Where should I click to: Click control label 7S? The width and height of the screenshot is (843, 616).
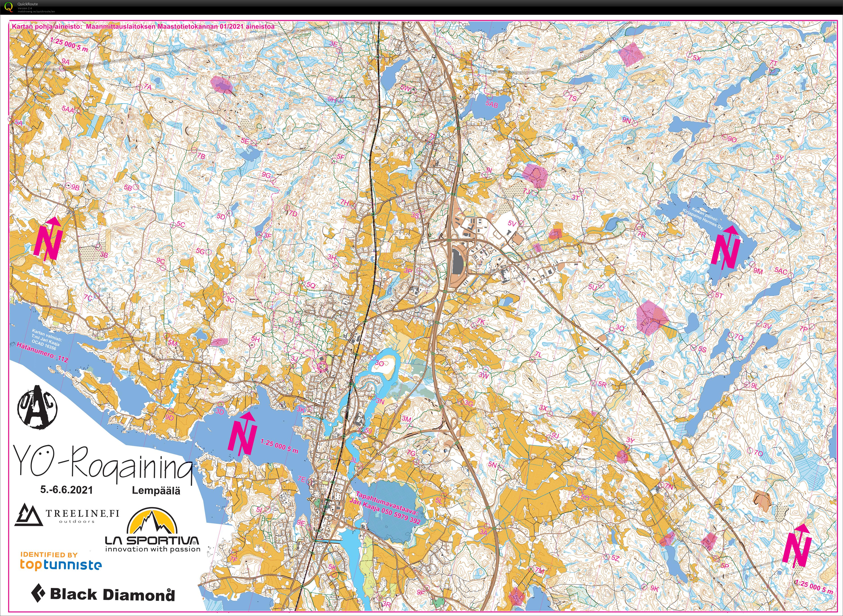572,98
